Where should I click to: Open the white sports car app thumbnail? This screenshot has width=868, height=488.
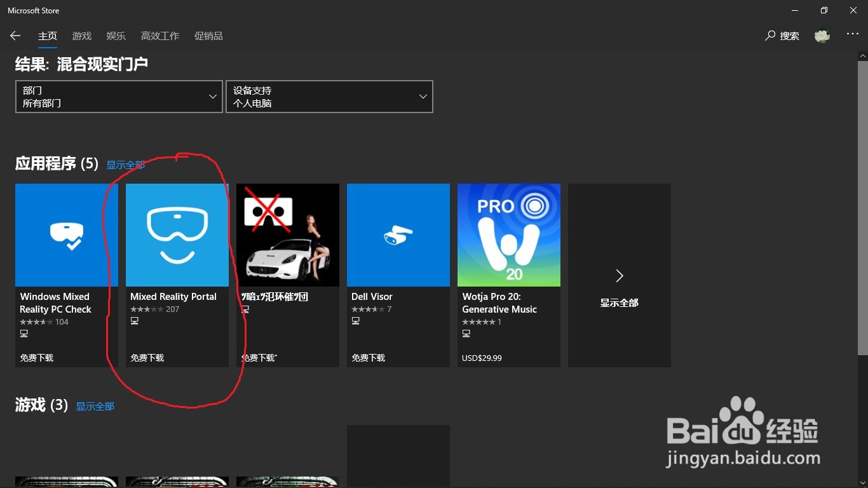click(x=288, y=235)
